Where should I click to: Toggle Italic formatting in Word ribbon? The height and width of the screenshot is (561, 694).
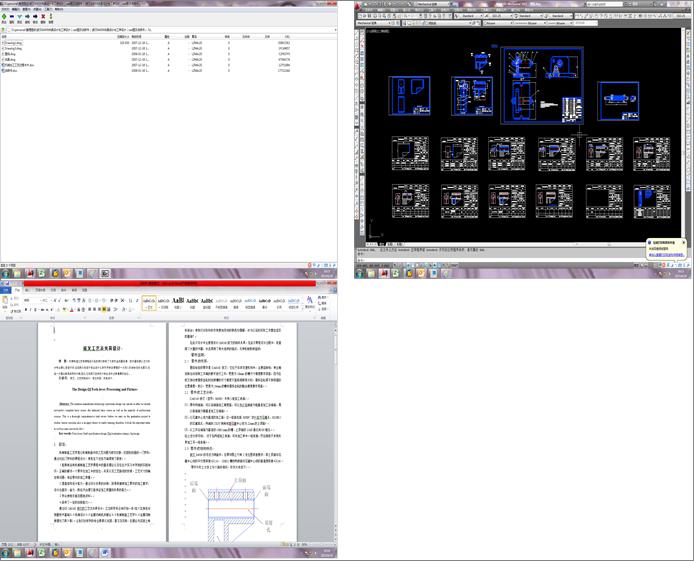click(x=31, y=310)
